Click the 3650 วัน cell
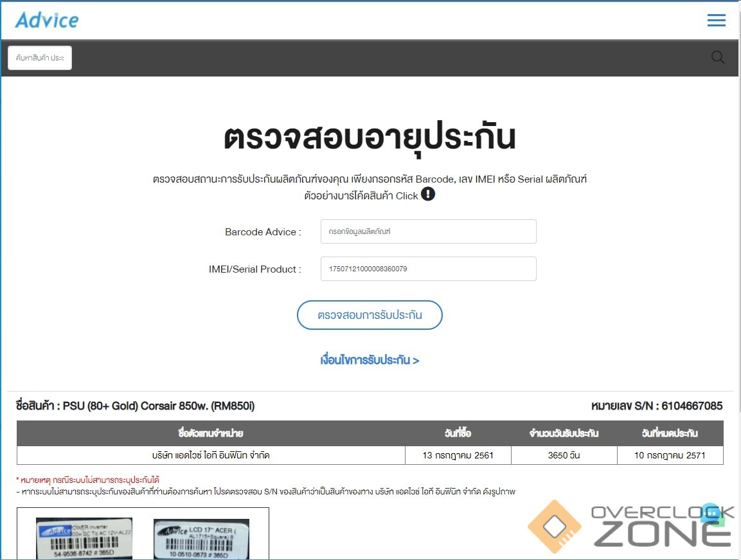 click(x=564, y=455)
